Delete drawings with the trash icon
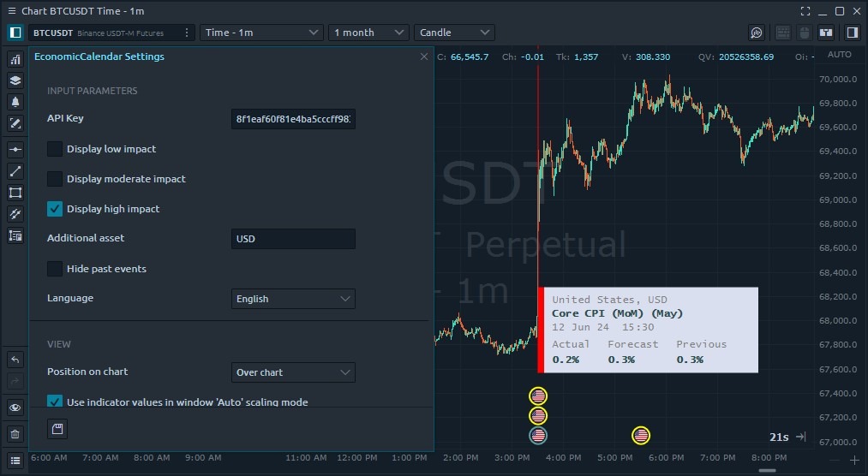 click(x=15, y=434)
